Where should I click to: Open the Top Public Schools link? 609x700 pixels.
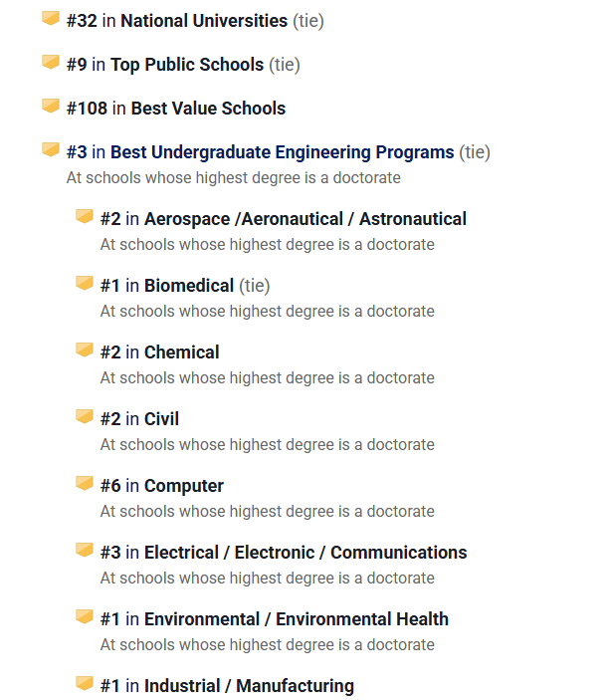(187, 65)
